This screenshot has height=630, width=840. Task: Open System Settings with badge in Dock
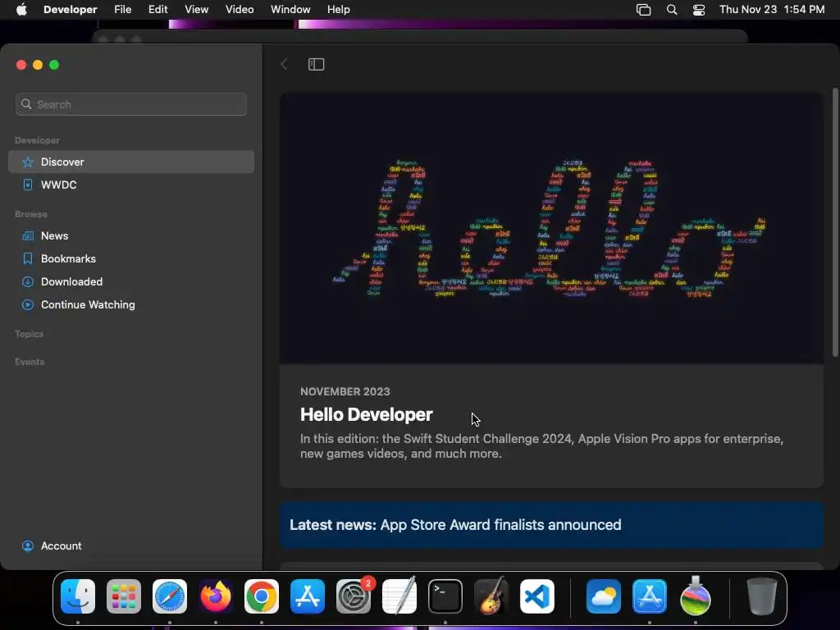[354, 596]
